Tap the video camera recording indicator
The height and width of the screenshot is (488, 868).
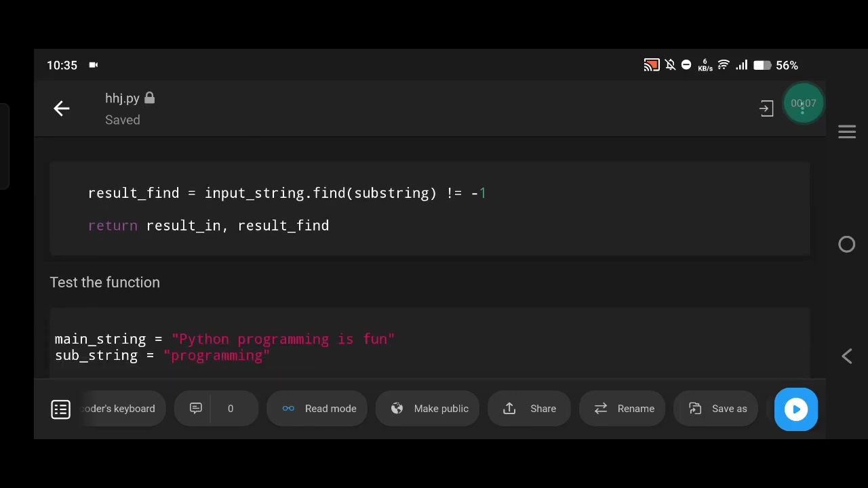point(94,65)
